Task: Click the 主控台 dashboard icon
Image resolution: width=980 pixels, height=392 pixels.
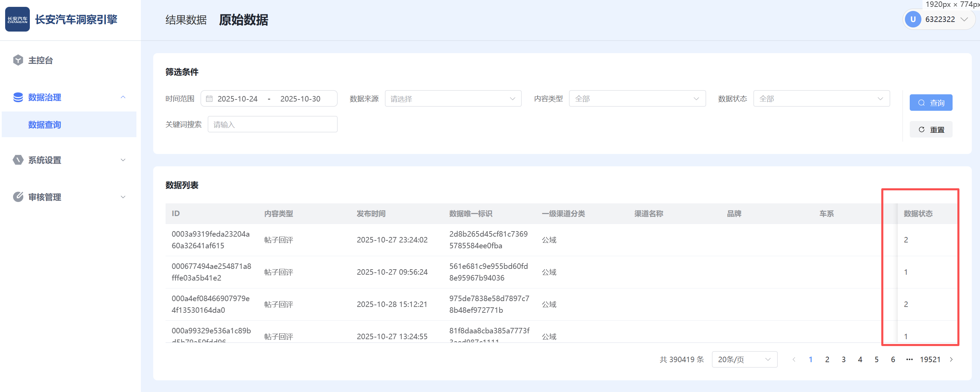Action: pos(18,60)
